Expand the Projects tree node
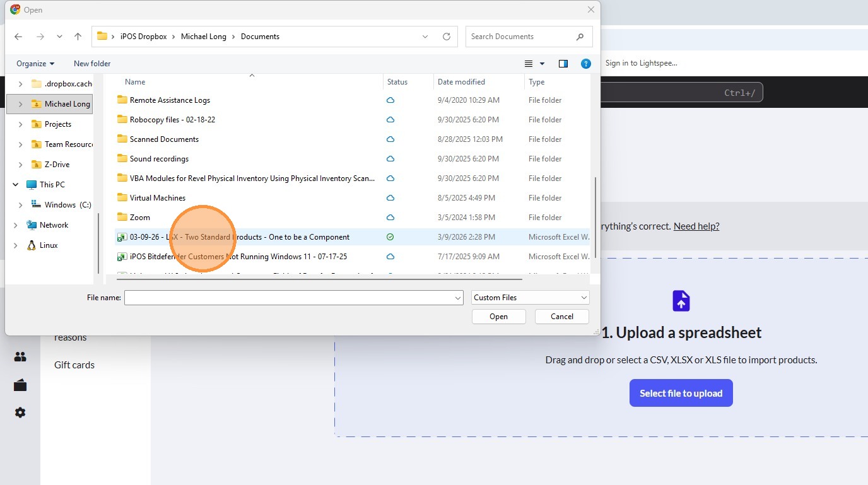Screen dimensions: 868x485 pos(21,124)
